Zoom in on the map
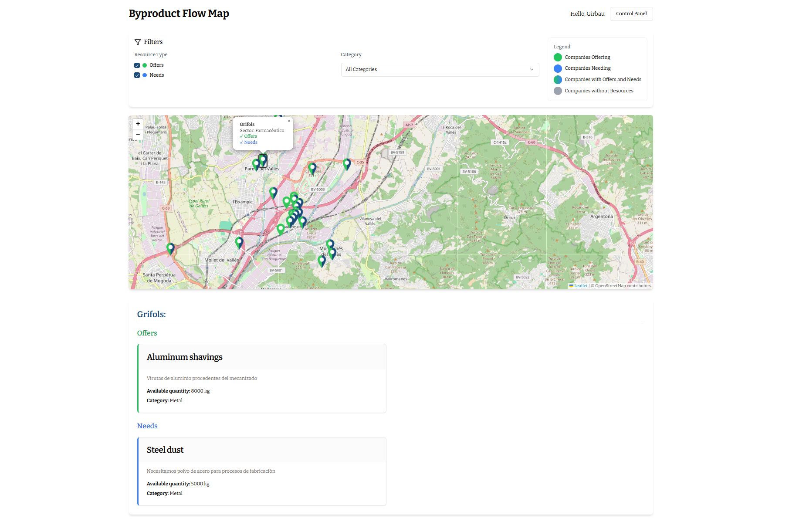 pyautogui.click(x=138, y=124)
